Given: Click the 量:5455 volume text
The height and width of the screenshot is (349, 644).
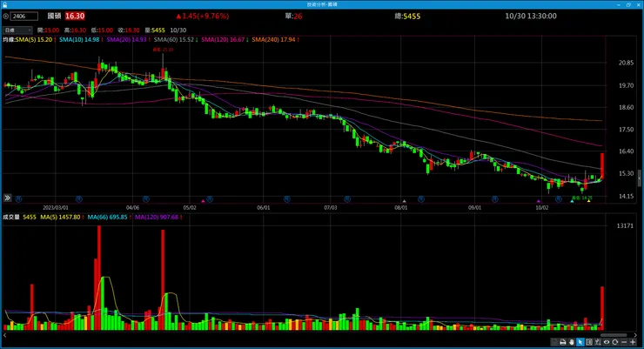Looking at the screenshot, I should pos(155,30).
